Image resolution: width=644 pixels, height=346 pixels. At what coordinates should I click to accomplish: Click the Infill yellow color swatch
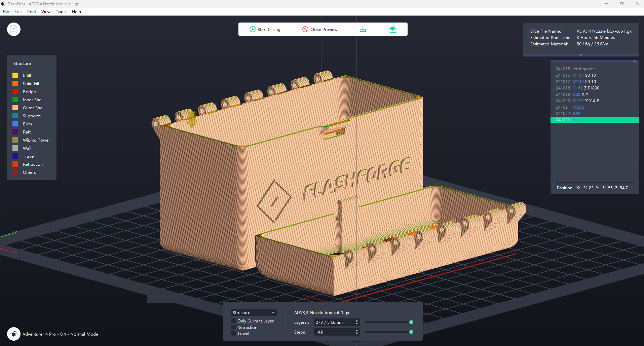(x=15, y=75)
